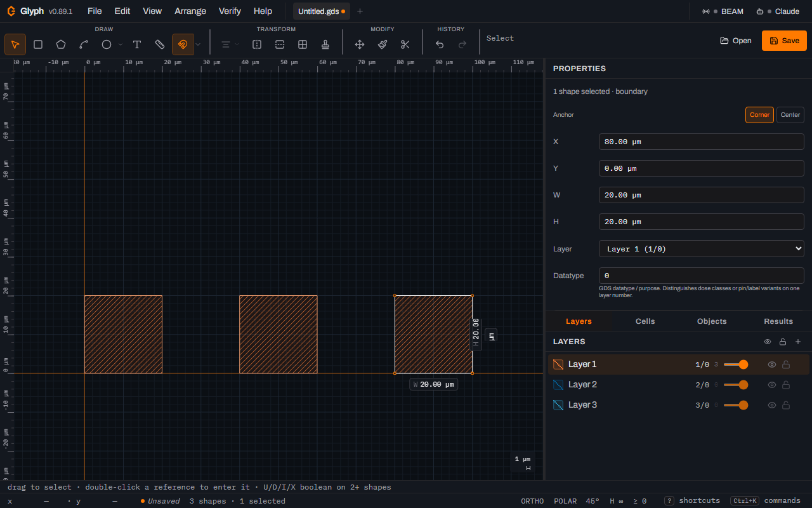The image size is (812, 508).
Task: Select the Circle shape tool
Action: tap(107, 44)
